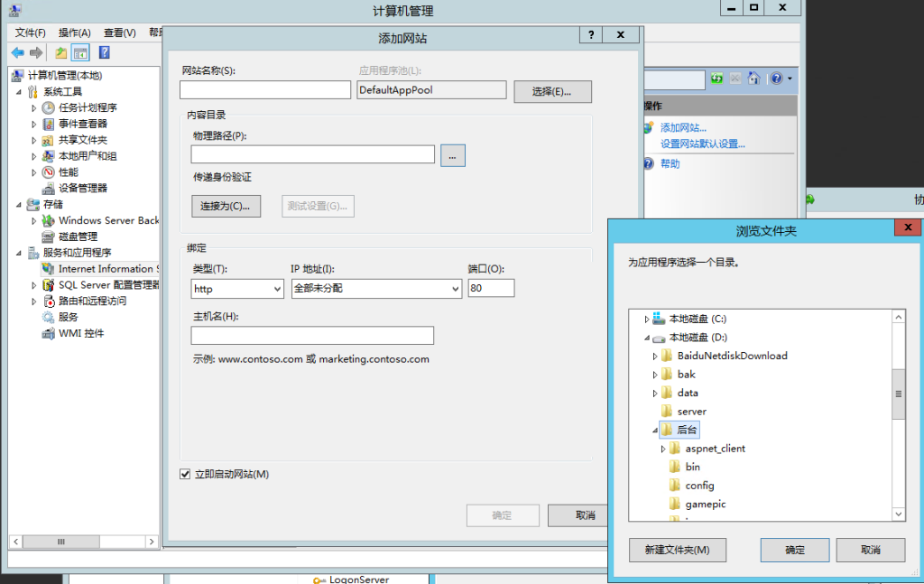Expand the aspnet_client folder
The height and width of the screenshot is (584, 924).
(663, 449)
